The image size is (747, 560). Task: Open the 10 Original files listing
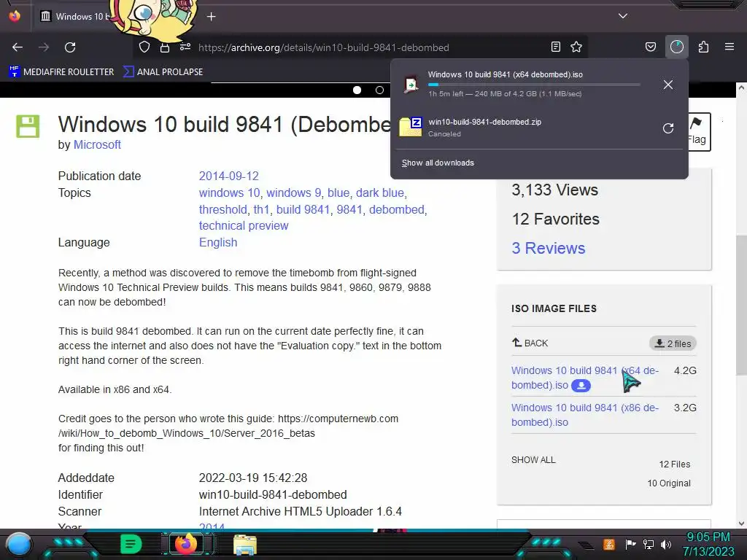coord(669,483)
